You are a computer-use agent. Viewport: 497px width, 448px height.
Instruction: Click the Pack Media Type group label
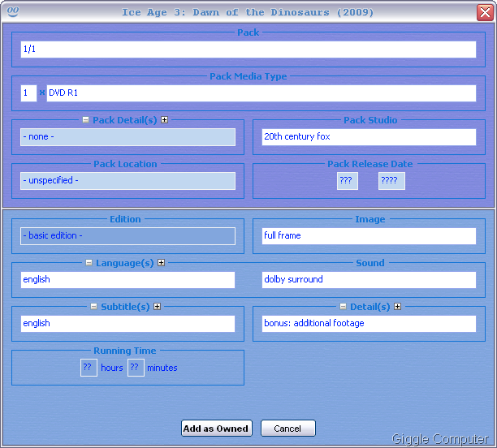click(248, 76)
